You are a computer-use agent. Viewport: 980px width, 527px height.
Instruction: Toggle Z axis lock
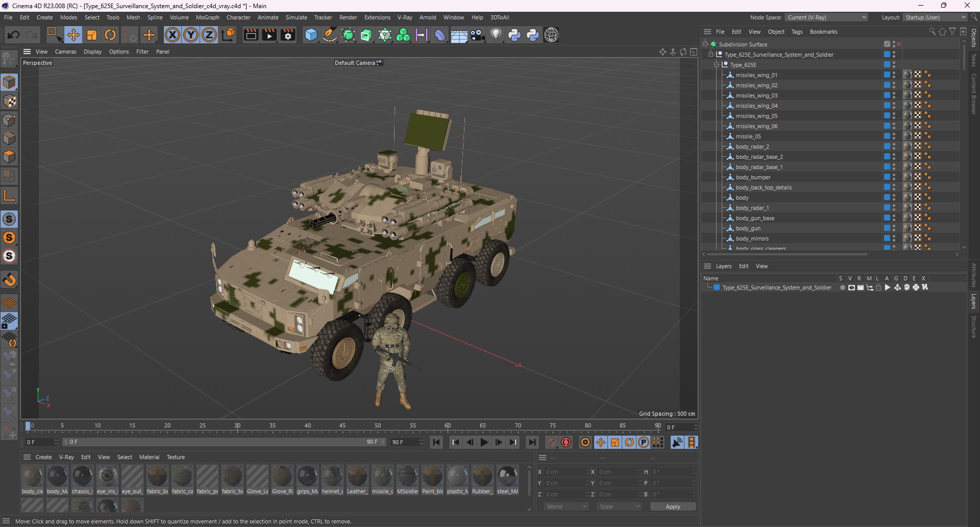(x=209, y=35)
